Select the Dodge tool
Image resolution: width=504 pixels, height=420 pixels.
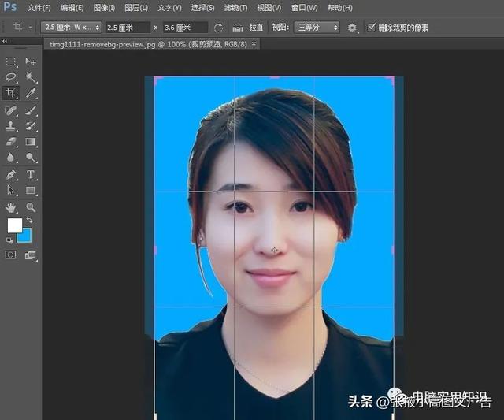[x=31, y=158]
